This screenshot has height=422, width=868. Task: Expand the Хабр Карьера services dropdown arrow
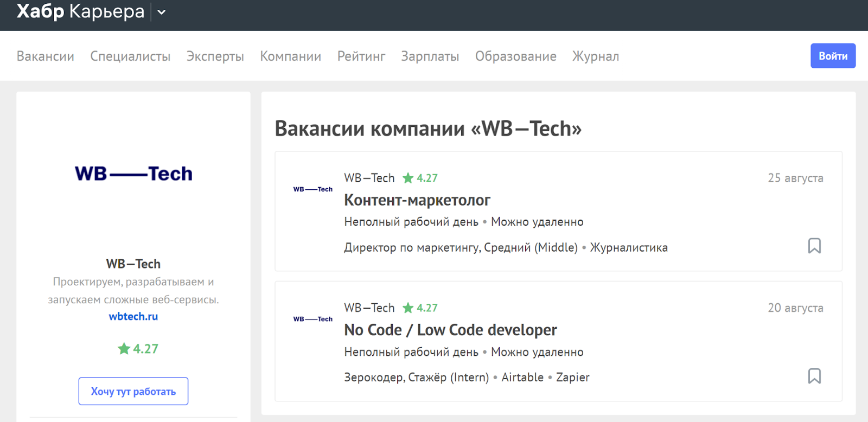[161, 12]
